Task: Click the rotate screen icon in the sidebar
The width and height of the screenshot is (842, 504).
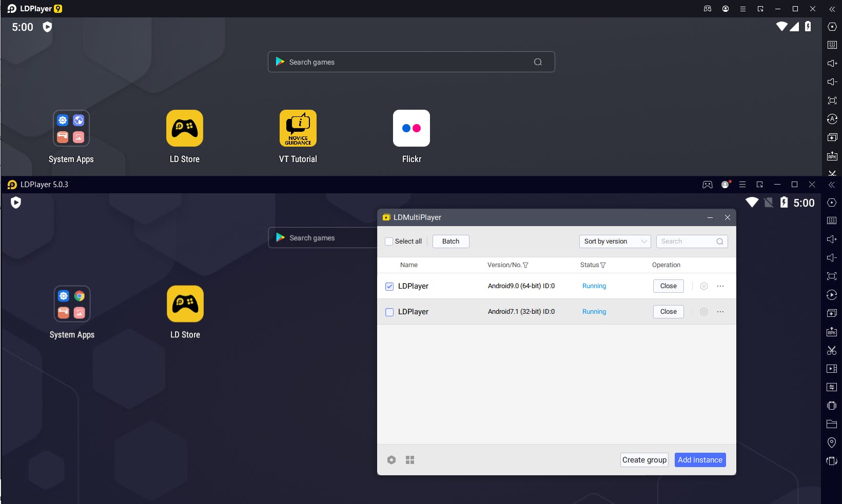Action: [x=832, y=461]
